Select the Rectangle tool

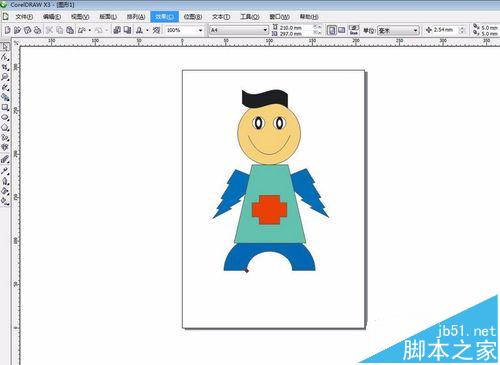tap(5, 107)
